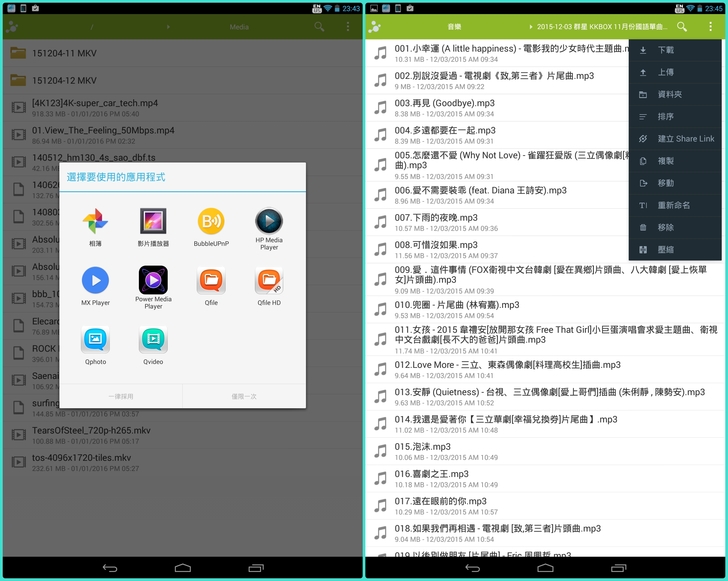The height and width of the screenshot is (581, 728).
Task: Tap Qfile logo in left screen header
Action: [12, 27]
